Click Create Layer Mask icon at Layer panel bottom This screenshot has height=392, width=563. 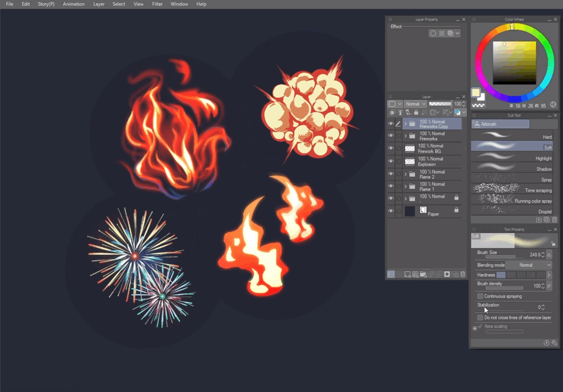coord(447,274)
